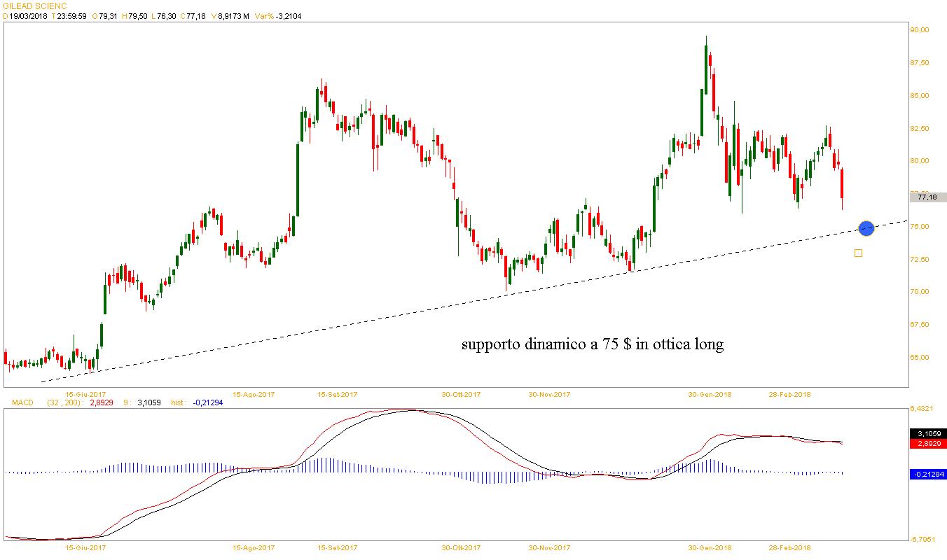This screenshot has height=560, width=947.
Task: Click the MACD indicator label
Action: (x=17, y=402)
